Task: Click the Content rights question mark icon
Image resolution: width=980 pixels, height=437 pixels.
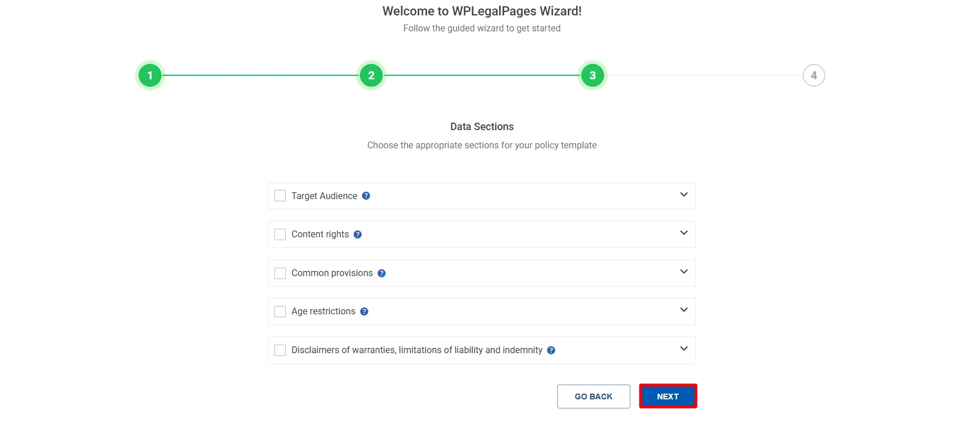Action: pyautogui.click(x=358, y=234)
